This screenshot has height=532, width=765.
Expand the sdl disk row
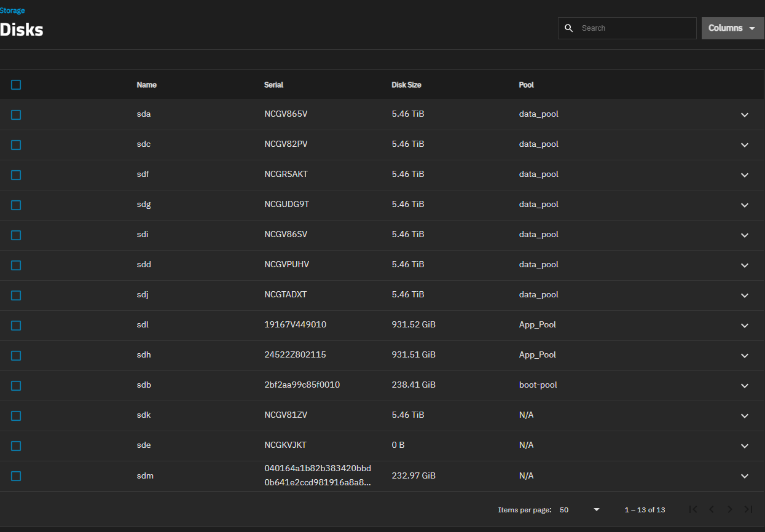[x=745, y=326]
